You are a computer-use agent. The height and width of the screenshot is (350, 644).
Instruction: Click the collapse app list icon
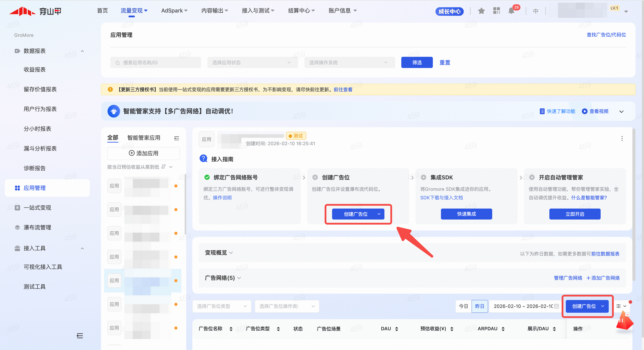click(177, 138)
